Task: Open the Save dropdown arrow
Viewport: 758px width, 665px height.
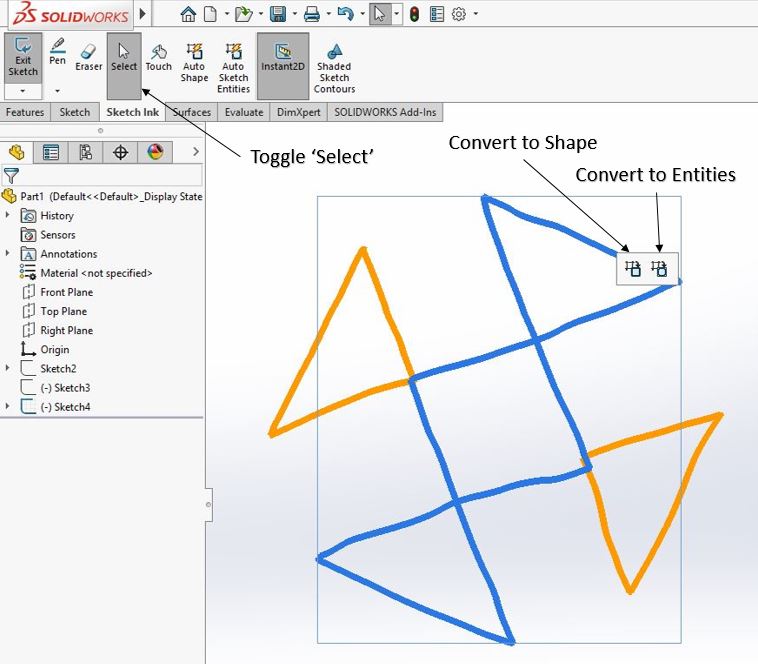Action: tap(294, 14)
